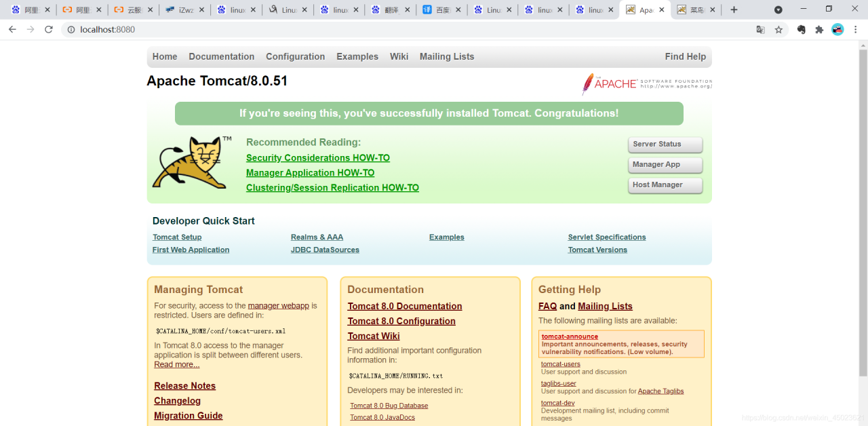The image size is (868, 426).
Task: Open the manager webapp link
Action: point(279,306)
